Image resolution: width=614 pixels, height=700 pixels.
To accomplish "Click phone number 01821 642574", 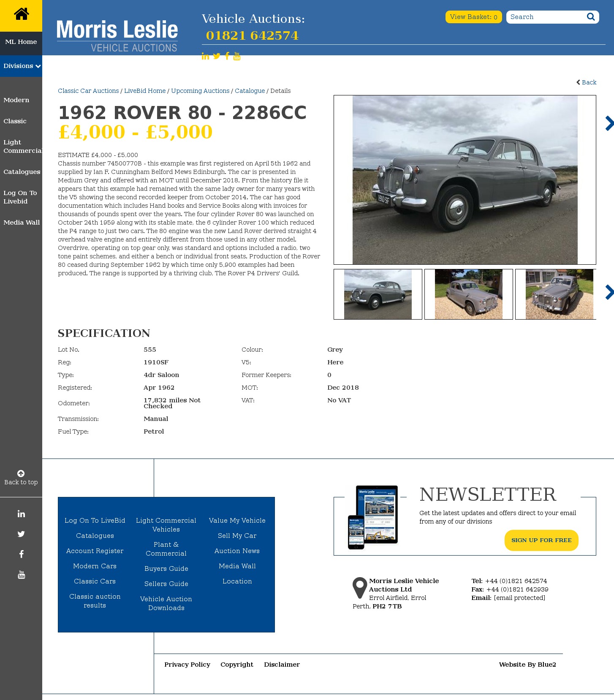I will click(252, 35).
